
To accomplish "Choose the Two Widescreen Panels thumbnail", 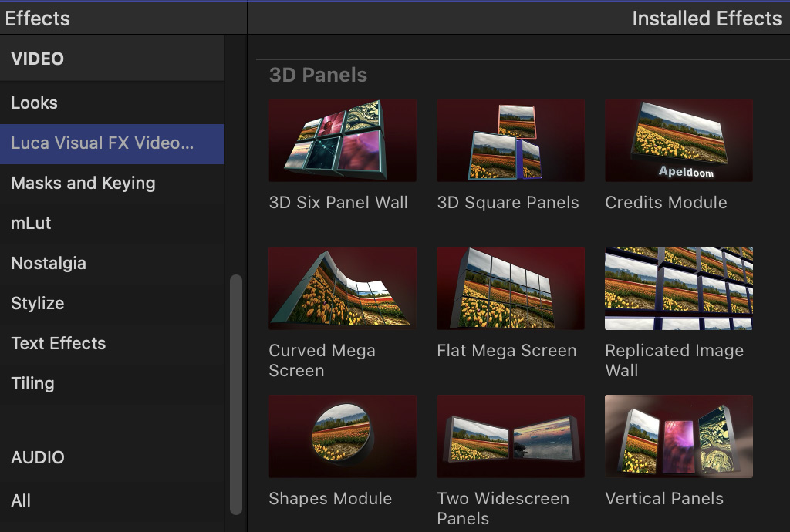I will [510, 436].
